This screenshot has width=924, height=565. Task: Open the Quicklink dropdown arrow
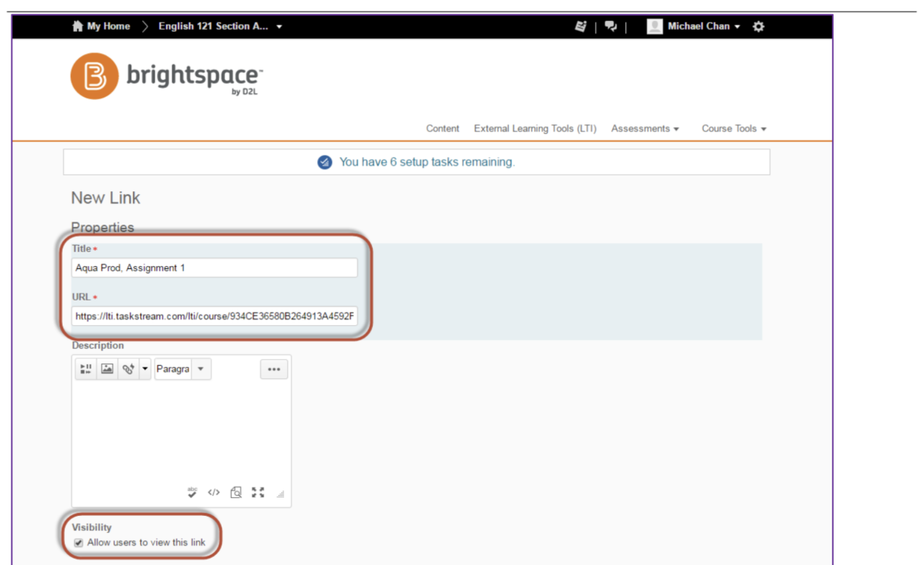click(x=145, y=369)
